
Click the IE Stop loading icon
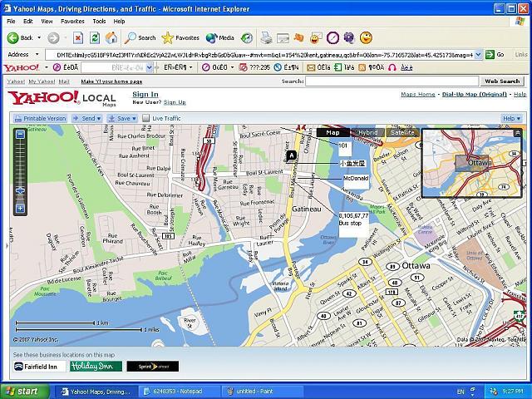click(x=77, y=37)
